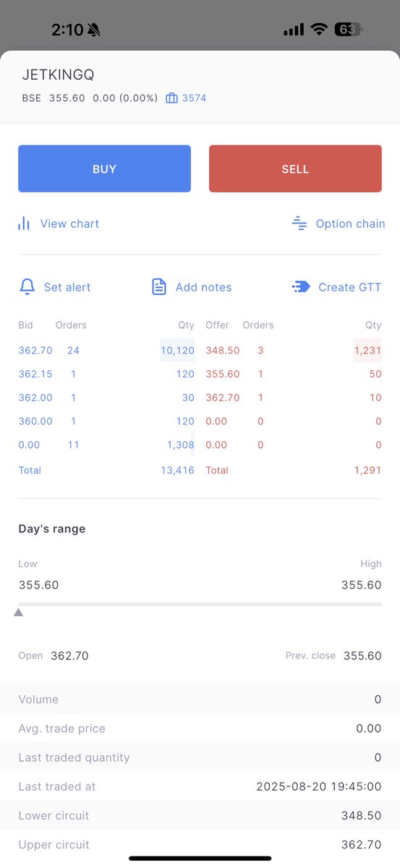Open the View chart link
The height and width of the screenshot is (868, 400).
click(x=69, y=224)
